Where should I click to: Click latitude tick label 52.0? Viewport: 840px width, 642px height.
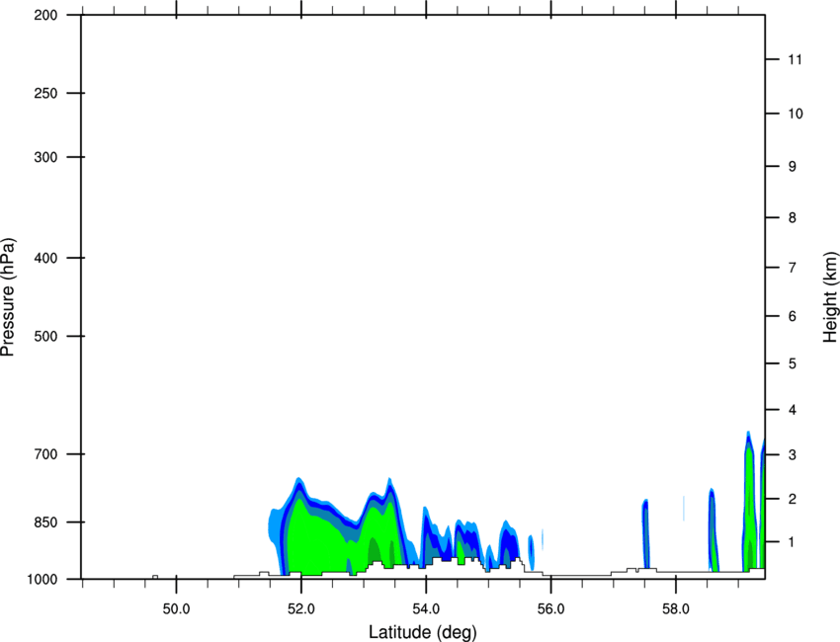point(301,609)
